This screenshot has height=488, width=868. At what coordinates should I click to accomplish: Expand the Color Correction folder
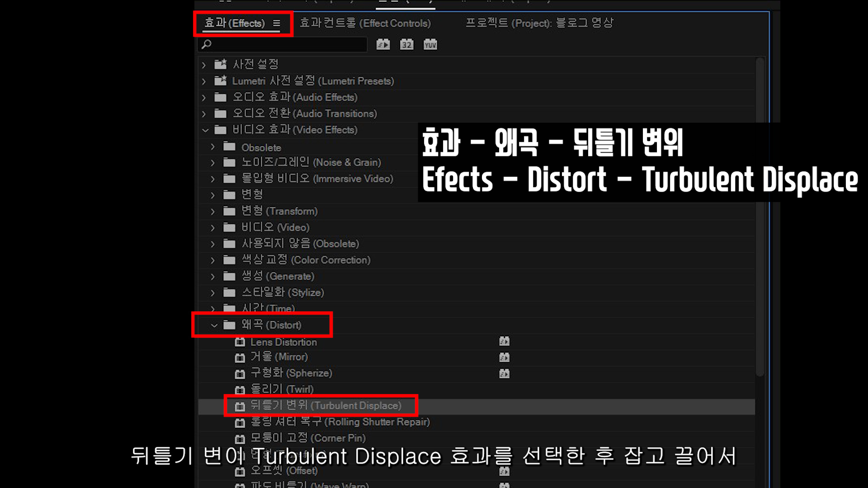click(213, 260)
